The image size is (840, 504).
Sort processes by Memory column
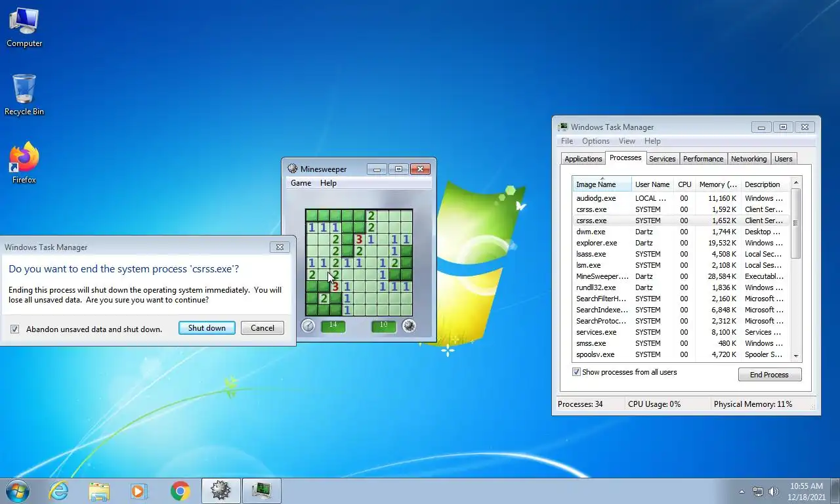[x=718, y=184]
